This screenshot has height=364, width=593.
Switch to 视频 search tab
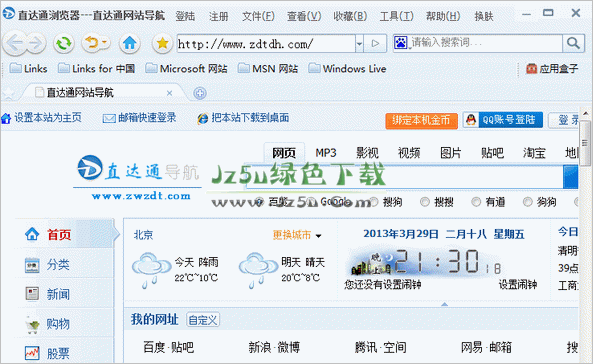(409, 153)
